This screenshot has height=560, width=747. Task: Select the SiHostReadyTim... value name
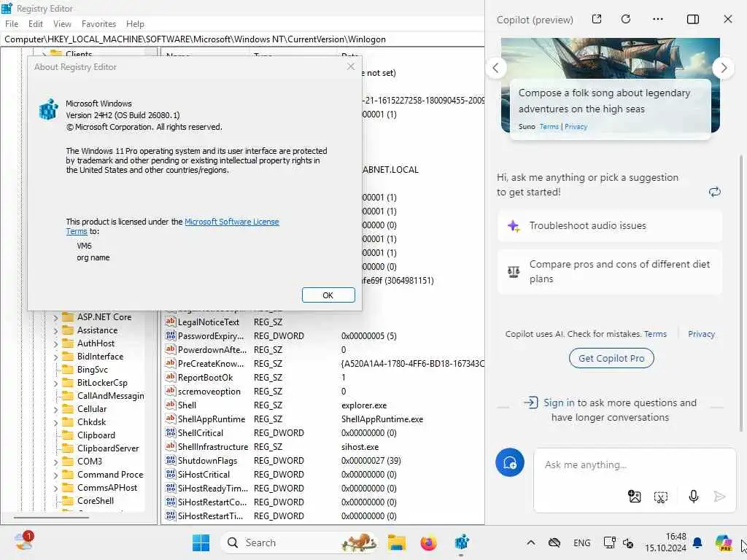pos(212,488)
